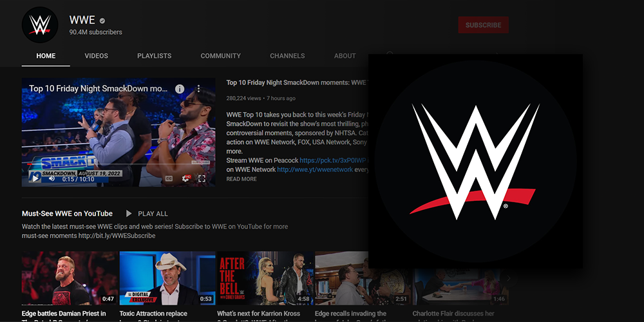Open the Peacock pck.tv link
The height and width of the screenshot is (322, 644).
tap(332, 160)
